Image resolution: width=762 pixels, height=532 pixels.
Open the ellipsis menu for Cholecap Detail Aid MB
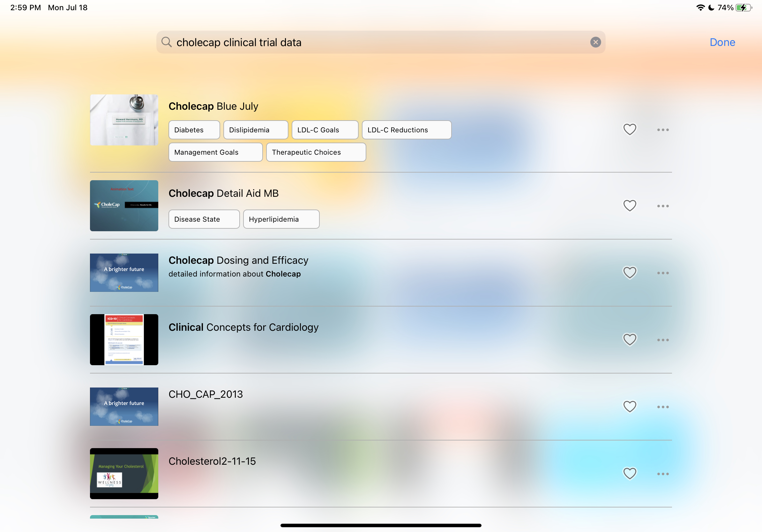[x=663, y=206]
